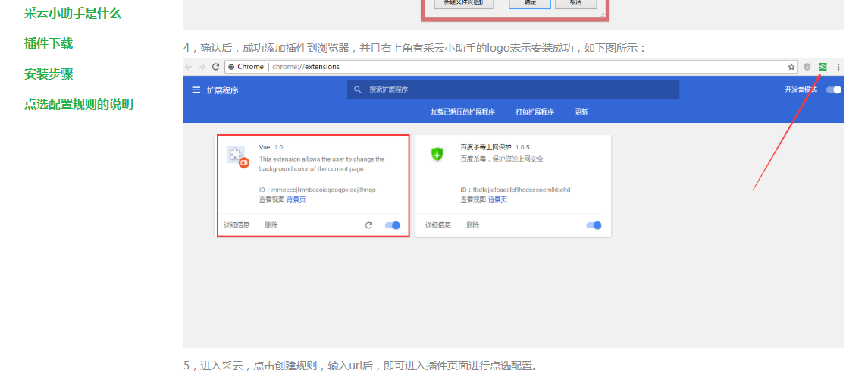Open the 背景页 link of 百度杀毒上网保护

(497, 199)
